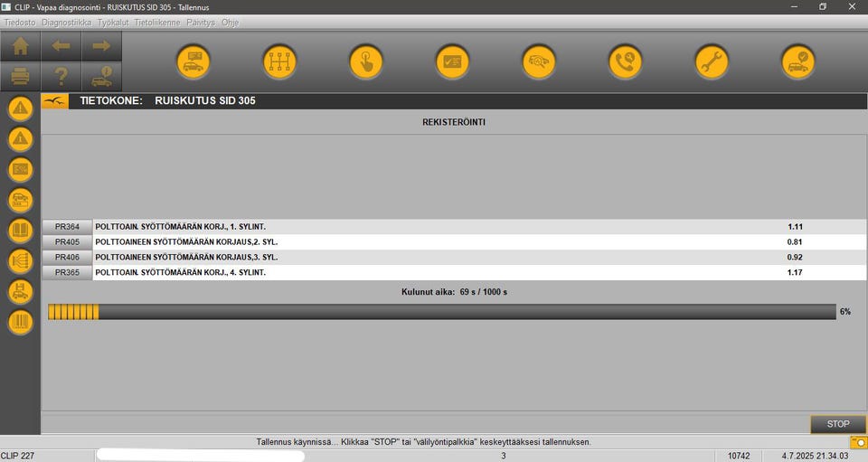Open the car with checkmark icon
The width and height of the screenshot is (868, 462).
click(797, 61)
